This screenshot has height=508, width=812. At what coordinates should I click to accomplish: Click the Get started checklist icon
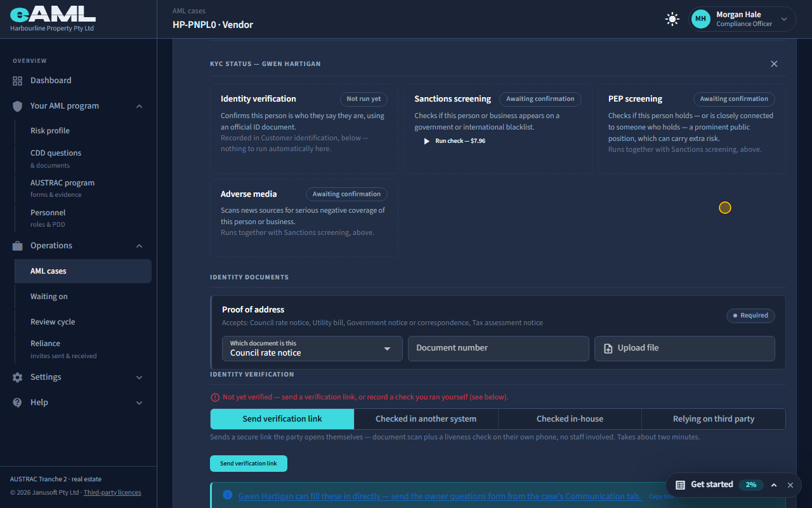click(x=680, y=485)
